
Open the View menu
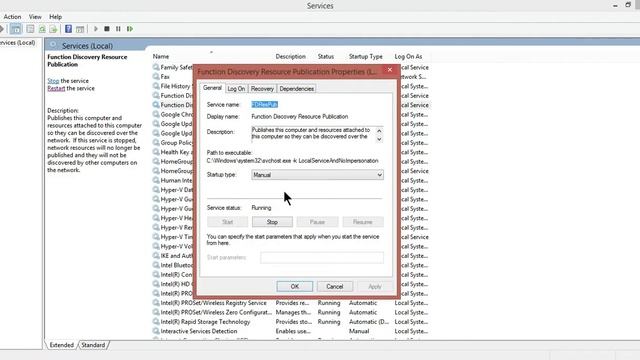click(35, 17)
